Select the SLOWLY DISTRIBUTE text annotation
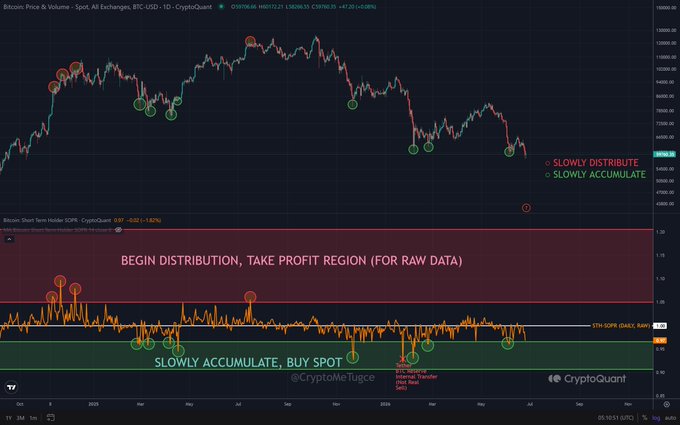This screenshot has height=425, width=680. [x=595, y=163]
